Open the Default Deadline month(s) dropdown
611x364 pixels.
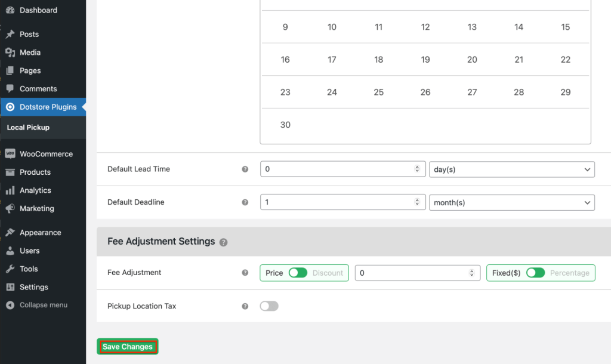512,202
